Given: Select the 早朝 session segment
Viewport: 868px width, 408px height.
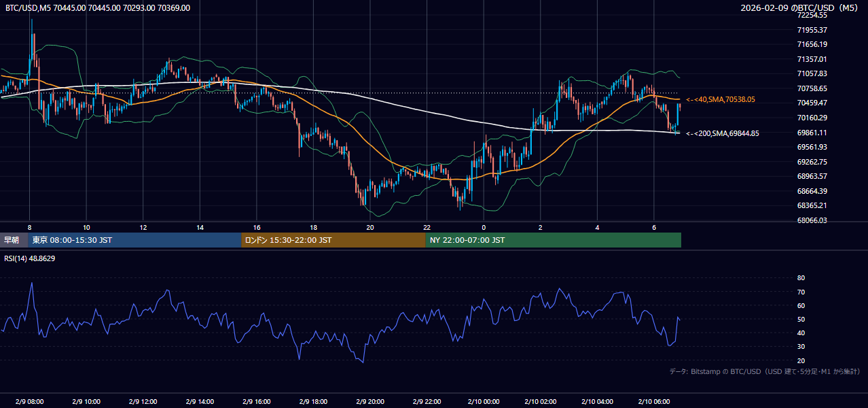Looking at the screenshot, I should (x=14, y=240).
